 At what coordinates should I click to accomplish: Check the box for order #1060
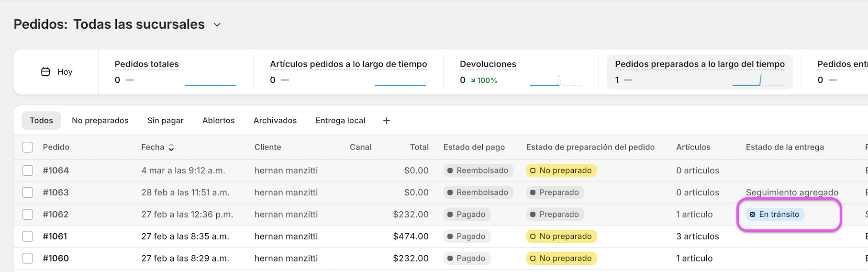pyautogui.click(x=28, y=259)
